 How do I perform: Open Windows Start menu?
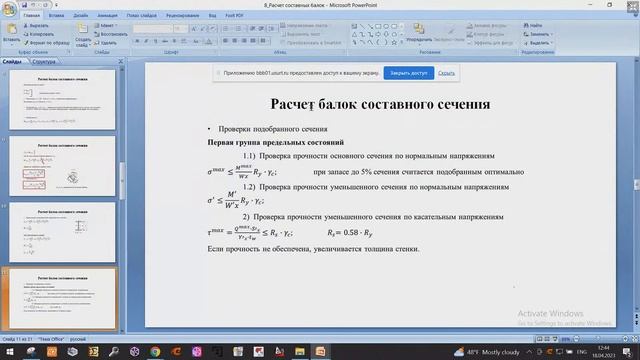coord(10,351)
